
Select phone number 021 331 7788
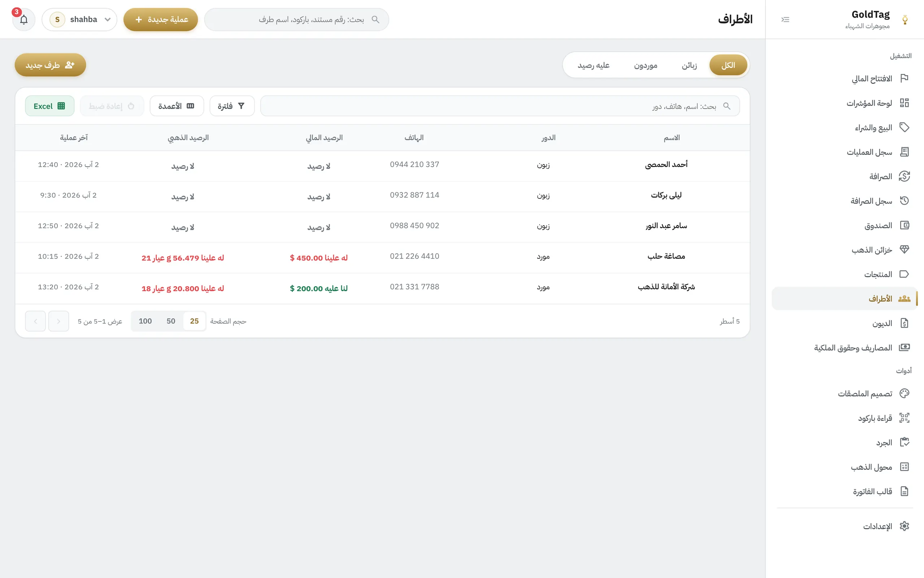point(415,287)
